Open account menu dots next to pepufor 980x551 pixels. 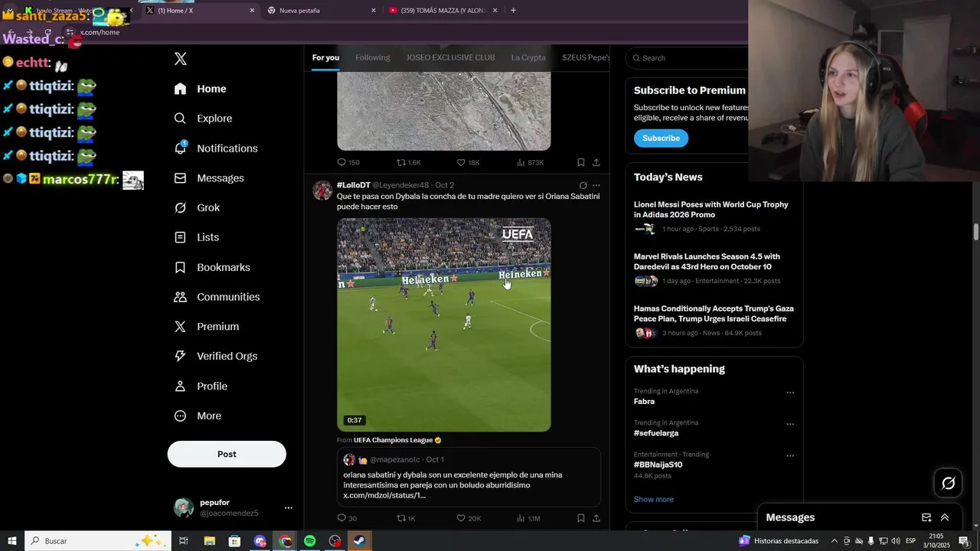[288, 507]
